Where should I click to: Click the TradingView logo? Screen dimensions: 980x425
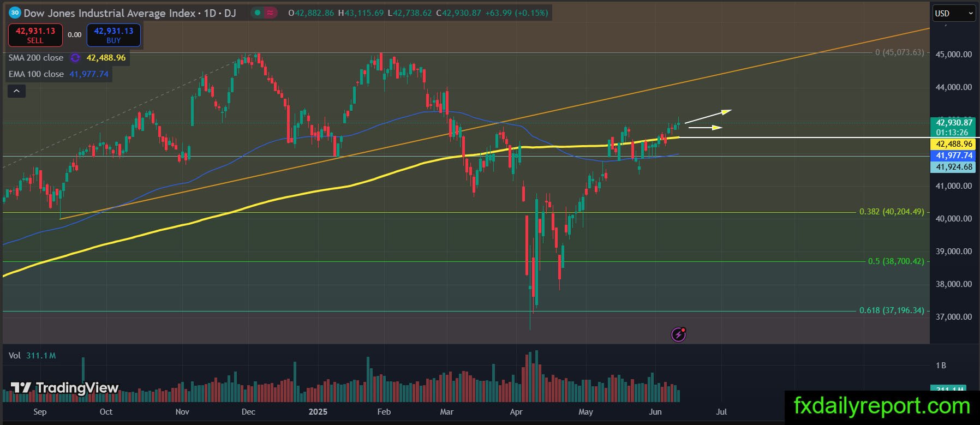tap(64, 388)
